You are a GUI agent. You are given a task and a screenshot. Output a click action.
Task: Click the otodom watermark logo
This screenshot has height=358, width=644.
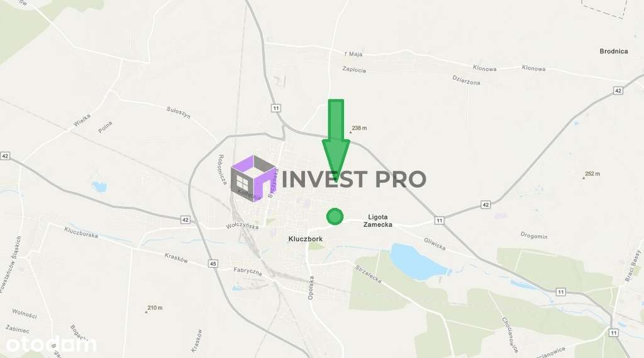click(x=49, y=345)
